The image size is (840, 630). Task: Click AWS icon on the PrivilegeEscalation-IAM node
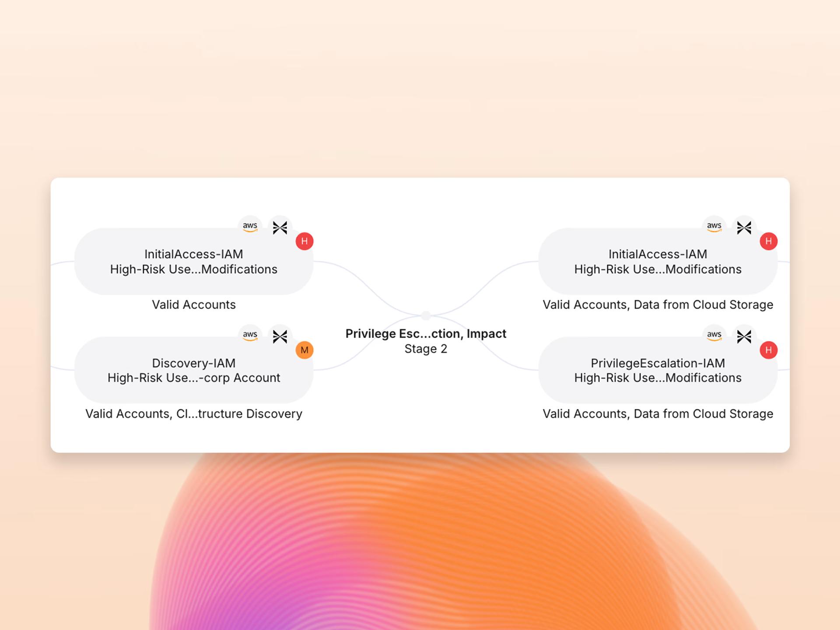point(714,336)
